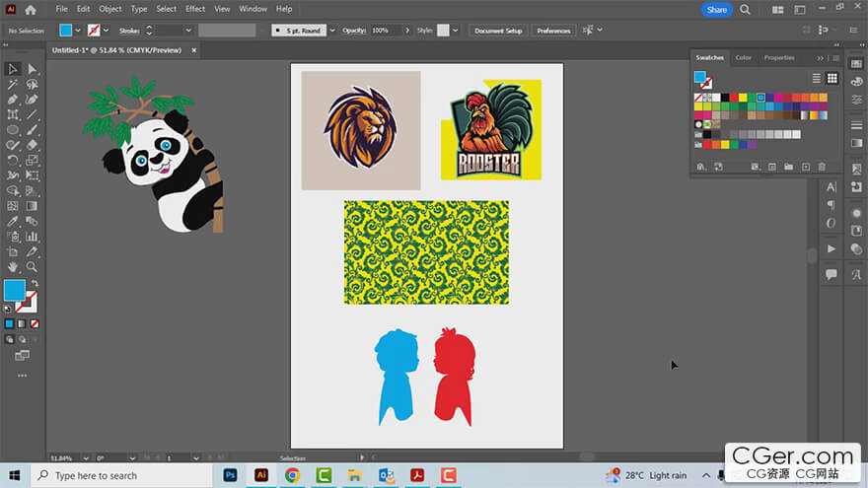Viewport: 868px width, 488px height.
Task: Pick the Eyedropper tool
Action: coord(13,221)
